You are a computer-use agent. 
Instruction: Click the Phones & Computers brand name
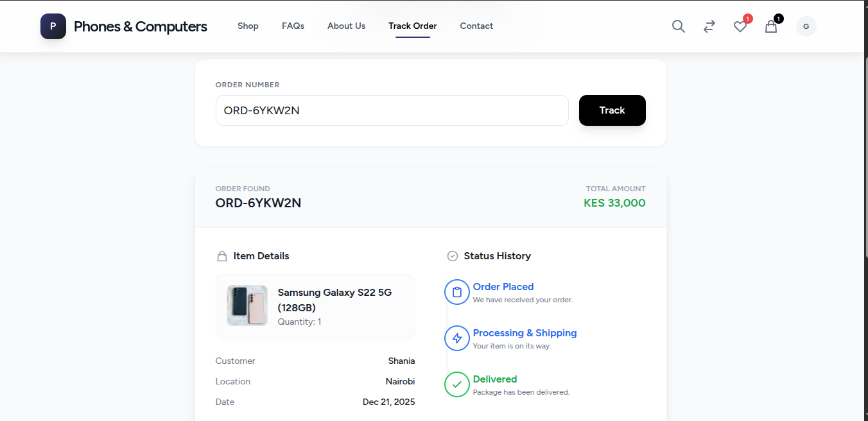pyautogui.click(x=141, y=26)
